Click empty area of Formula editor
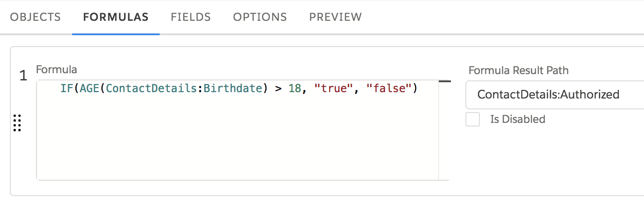The image size is (644, 206). click(x=237, y=140)
